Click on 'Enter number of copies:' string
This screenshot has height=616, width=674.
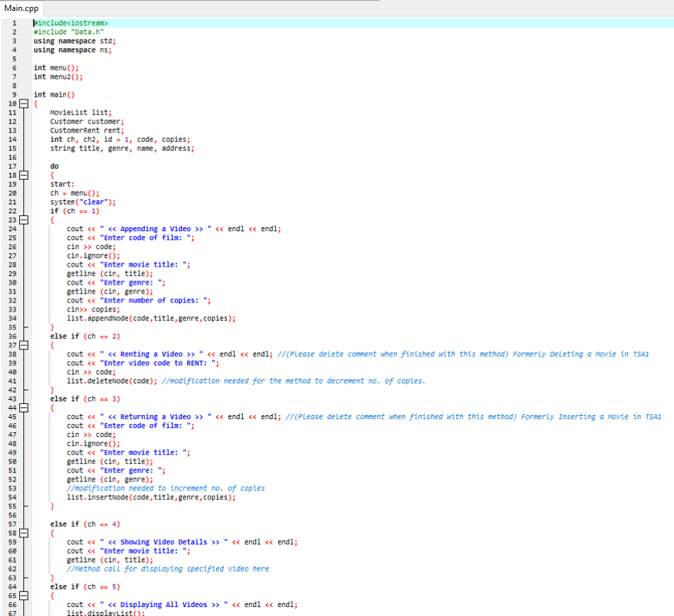pyautogui.click(x=154, y=300)
